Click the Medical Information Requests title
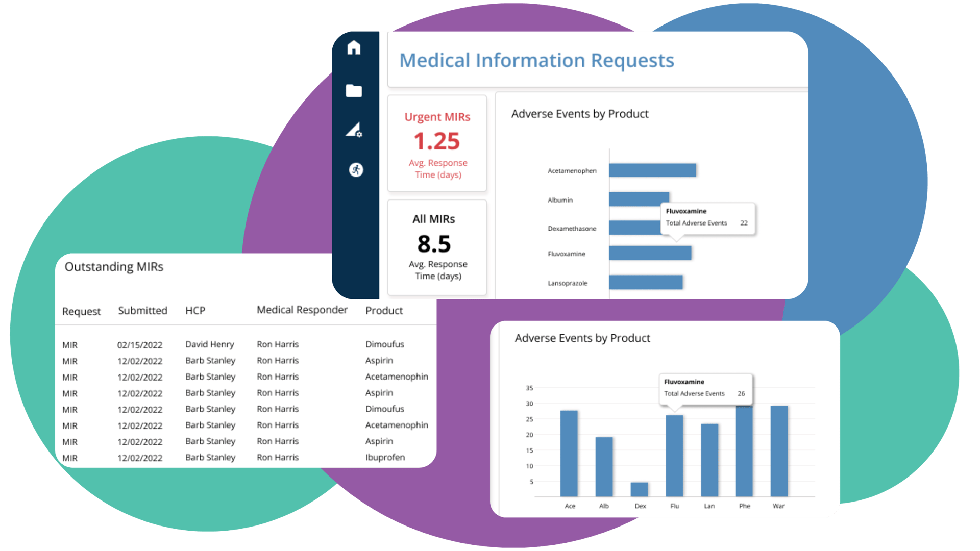The width and height of the screenshot is (980, 551). click(536, 60)
